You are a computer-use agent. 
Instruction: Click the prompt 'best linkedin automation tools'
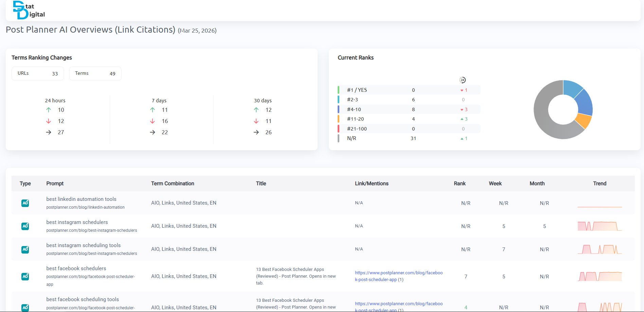[81, 199]
